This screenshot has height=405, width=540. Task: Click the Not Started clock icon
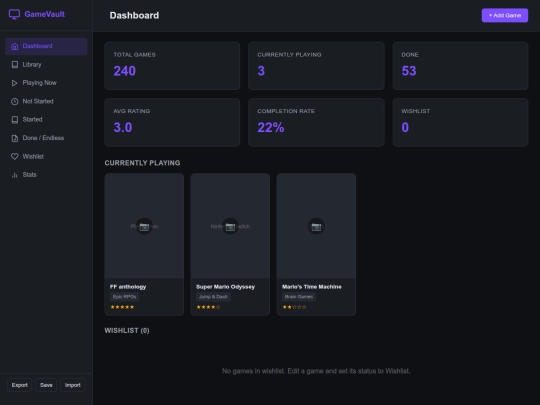coord(14,101)
